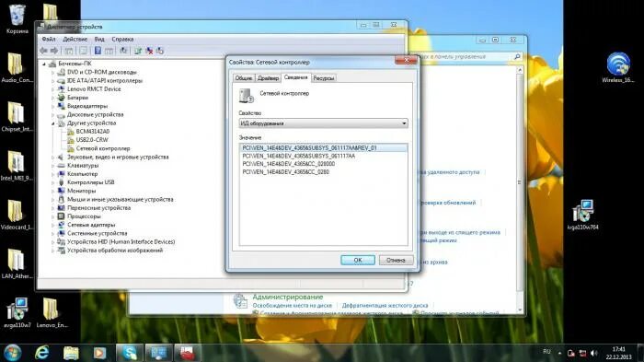Select the LAN_Ather... folder on desktop
The height and width of the screenshot is (362, 644).
pyautogui.click(x=17, y=263)
